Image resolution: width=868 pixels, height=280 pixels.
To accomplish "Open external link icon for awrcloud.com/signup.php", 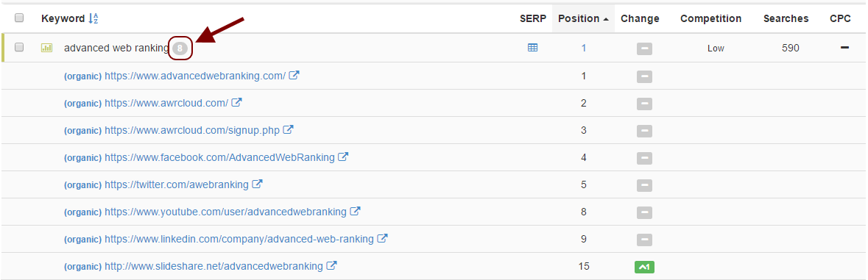I will (289, 130).
